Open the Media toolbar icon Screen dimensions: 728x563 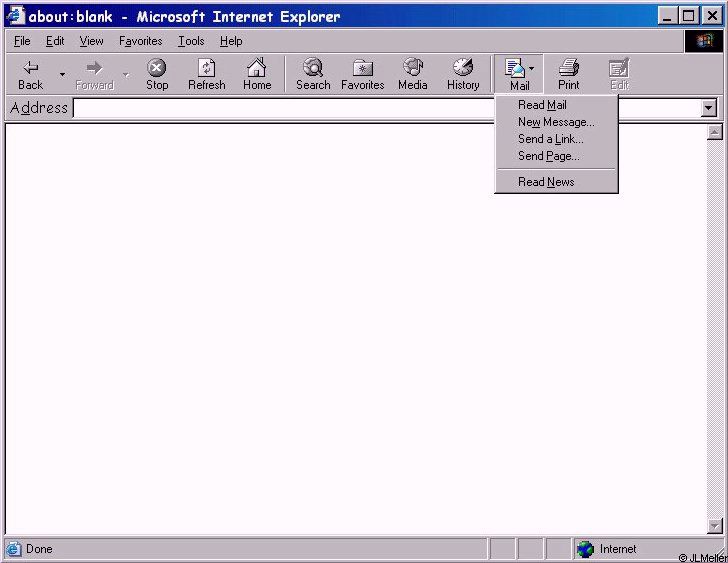tap(412, 67)
